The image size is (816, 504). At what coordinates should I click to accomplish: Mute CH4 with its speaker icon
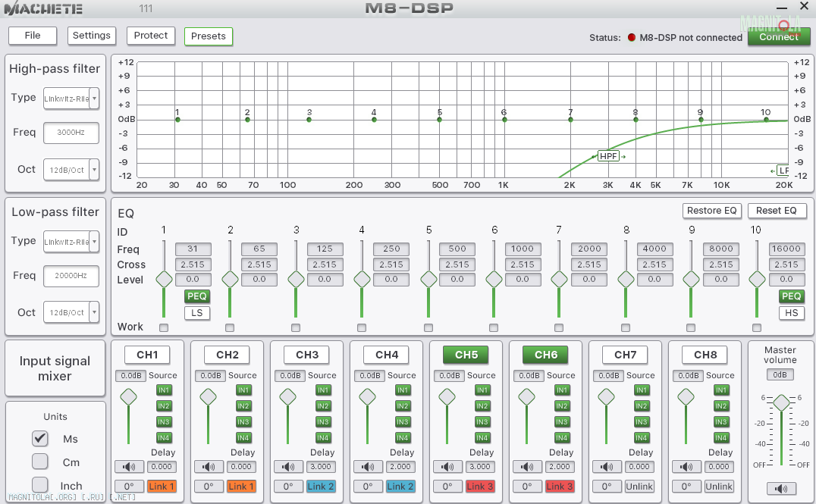[x=367, y=467]
